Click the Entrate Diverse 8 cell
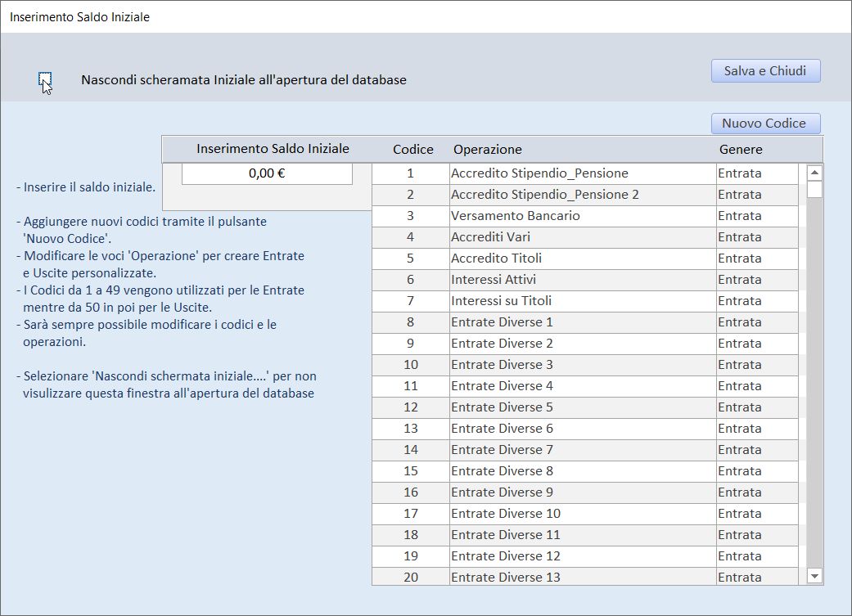 pyautogui.click(x=583, y=471)
